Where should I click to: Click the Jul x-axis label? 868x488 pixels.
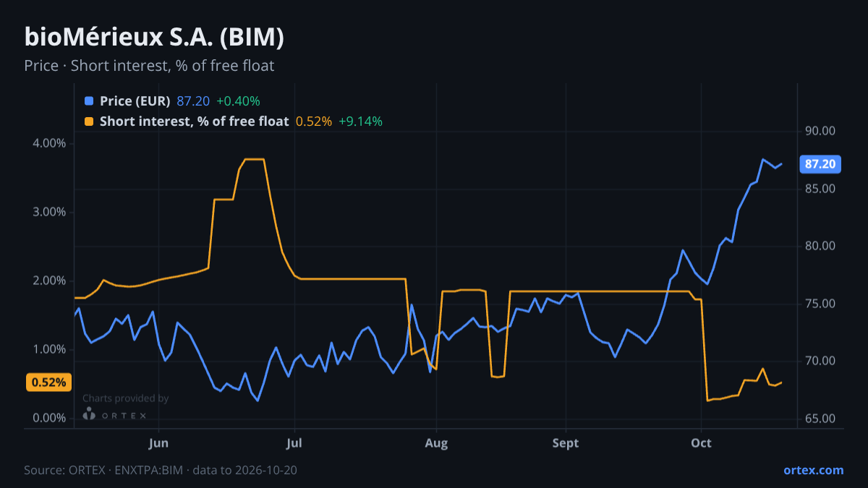tap(294, 443)
